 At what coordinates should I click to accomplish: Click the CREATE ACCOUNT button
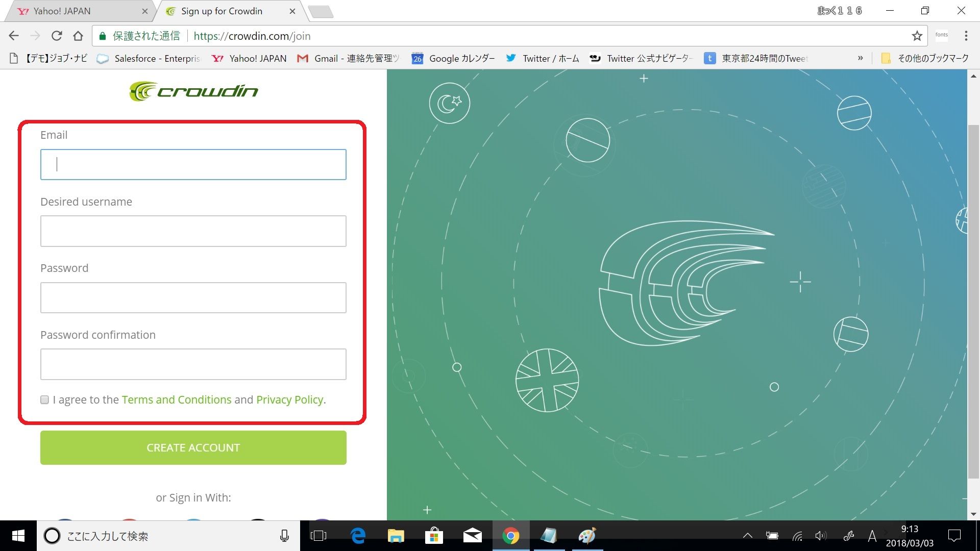click(193, 447)
